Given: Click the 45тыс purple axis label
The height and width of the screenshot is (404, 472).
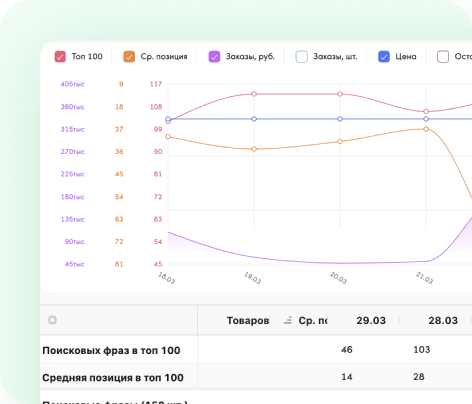Looking at the screenshot, I should 75,264.
